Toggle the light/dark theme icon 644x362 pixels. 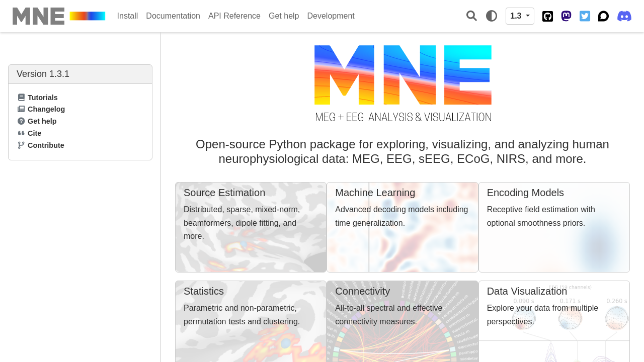(x=492, y=16)
